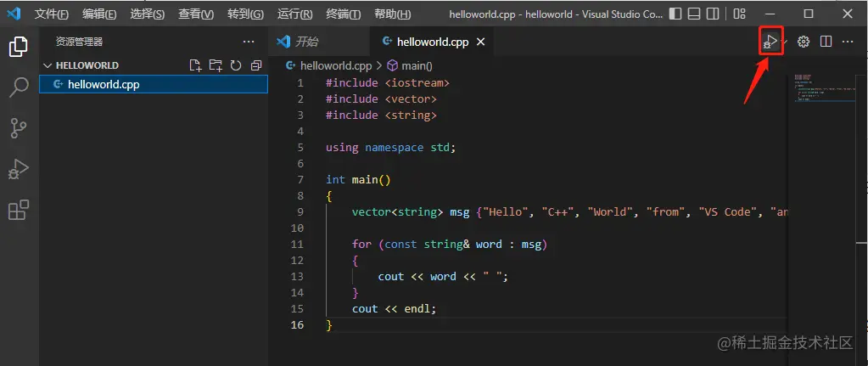Image resolution: width=868 pixels, height=366 pixels.
Task: Open the 终端(T) menu
Action: pos(344,14)
